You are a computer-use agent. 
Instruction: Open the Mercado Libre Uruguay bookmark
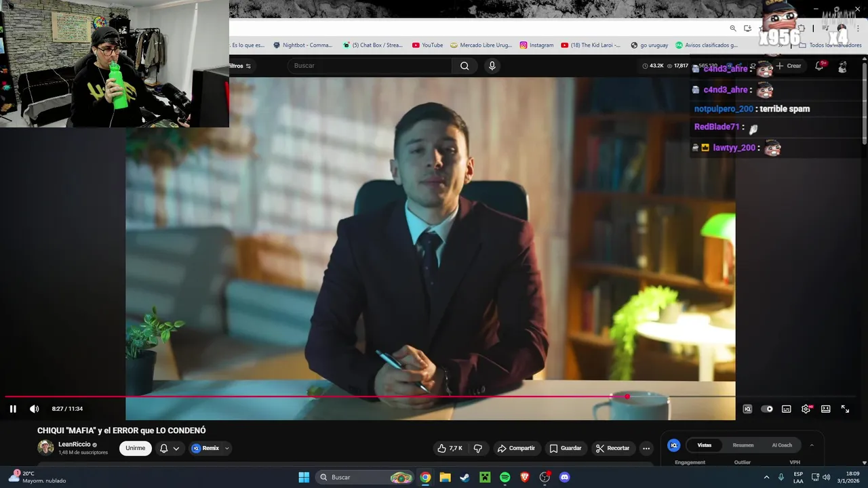[481, 45]
